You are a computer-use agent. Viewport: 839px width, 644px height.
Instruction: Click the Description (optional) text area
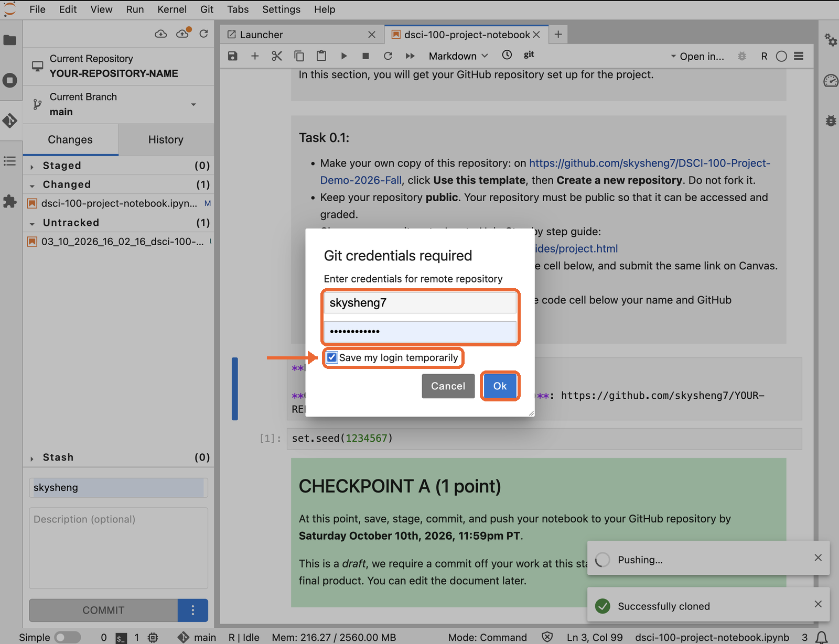click(119, 548)
